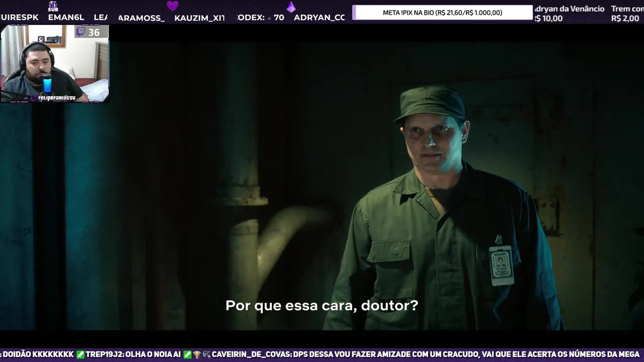Click the headset badge before CAVEIRIN_DE_COVAS
This screenshot has width=644, height=362.
tap(206, 354)
